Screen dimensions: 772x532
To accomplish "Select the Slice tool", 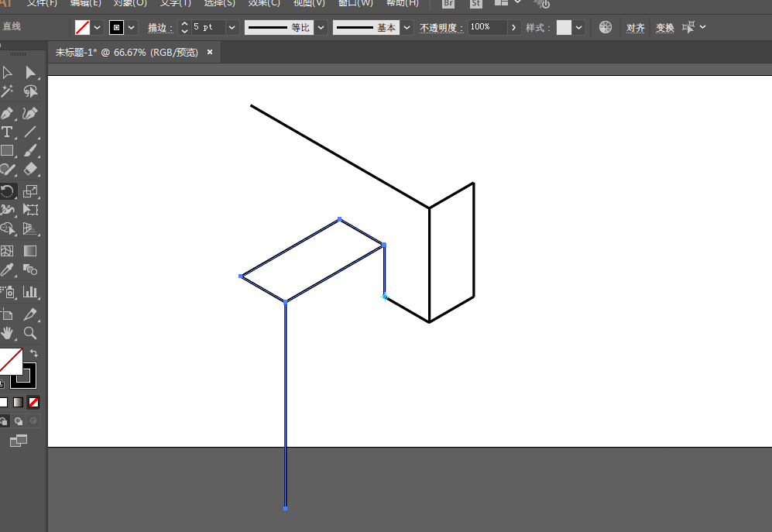I will tap(30, 314).
